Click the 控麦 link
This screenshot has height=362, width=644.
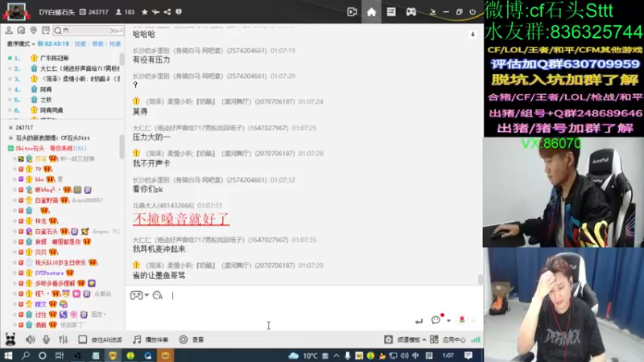tap(80, 44)
